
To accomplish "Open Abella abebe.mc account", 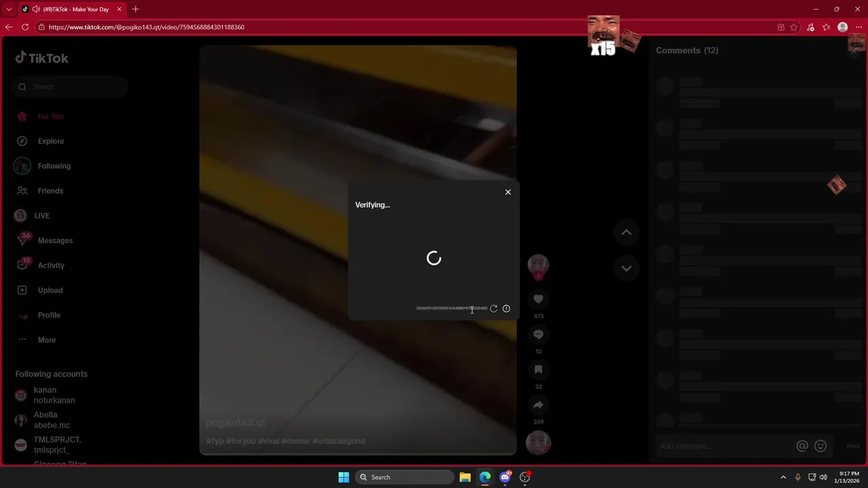I will [52, 420].
